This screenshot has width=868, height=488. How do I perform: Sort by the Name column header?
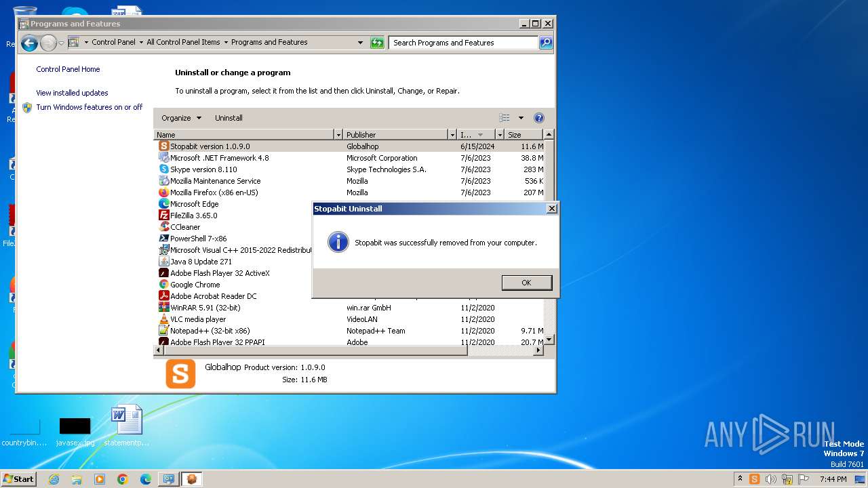(244, 135)
